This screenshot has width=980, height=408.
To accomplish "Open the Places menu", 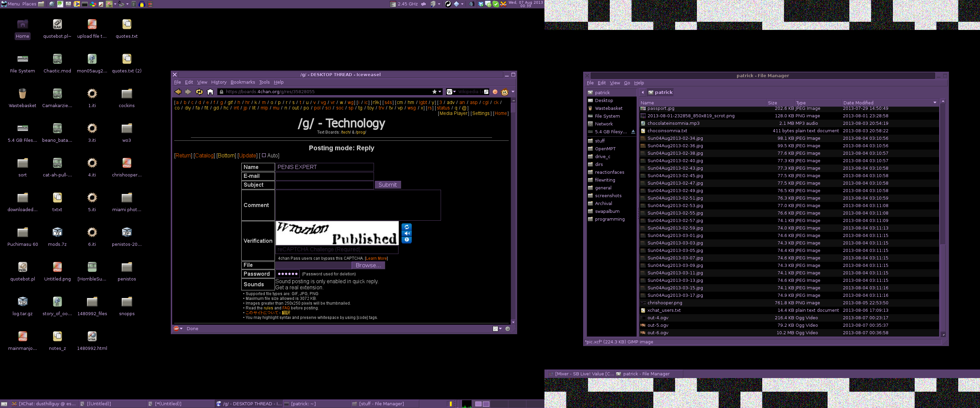I will (29, 4).
